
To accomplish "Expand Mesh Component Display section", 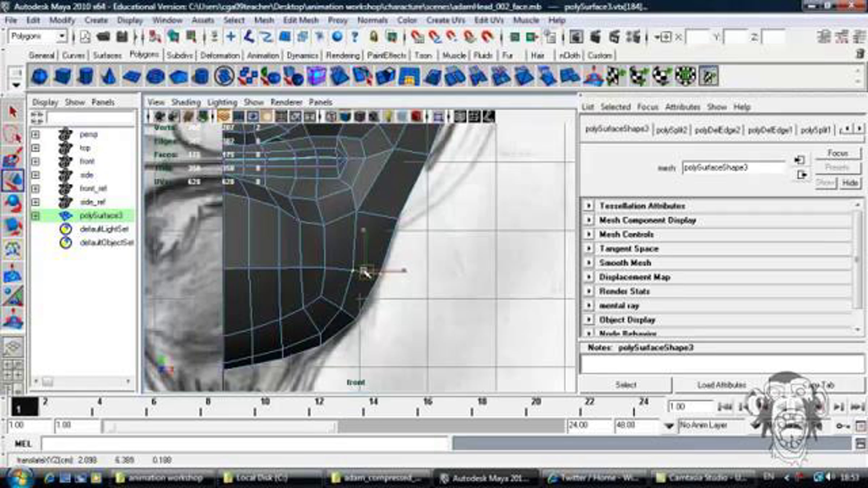I will point(589,220).
